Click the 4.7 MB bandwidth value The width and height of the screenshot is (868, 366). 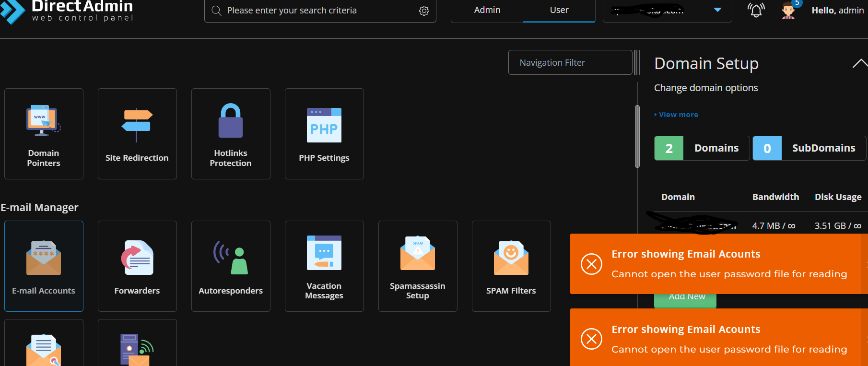(x=774, y=225)
